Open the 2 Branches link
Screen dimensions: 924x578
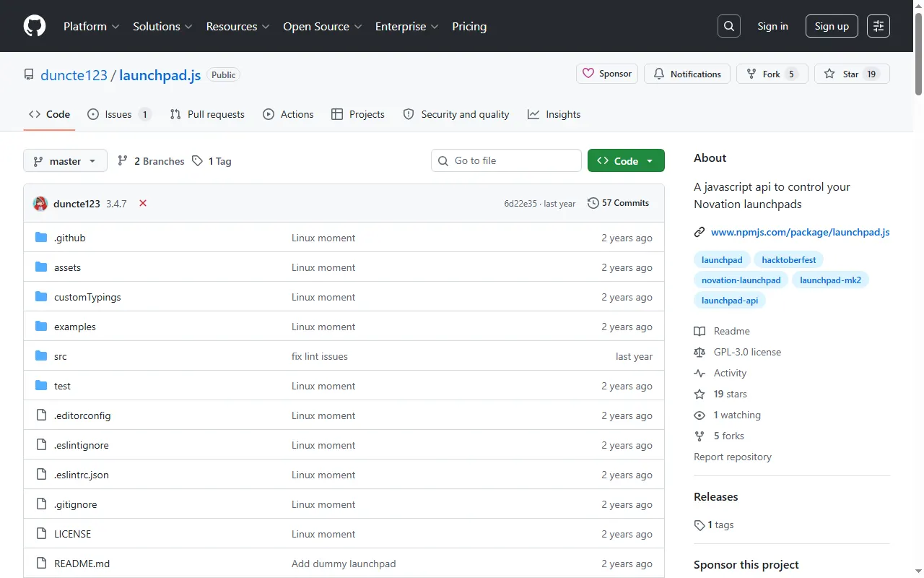[151, 161]
